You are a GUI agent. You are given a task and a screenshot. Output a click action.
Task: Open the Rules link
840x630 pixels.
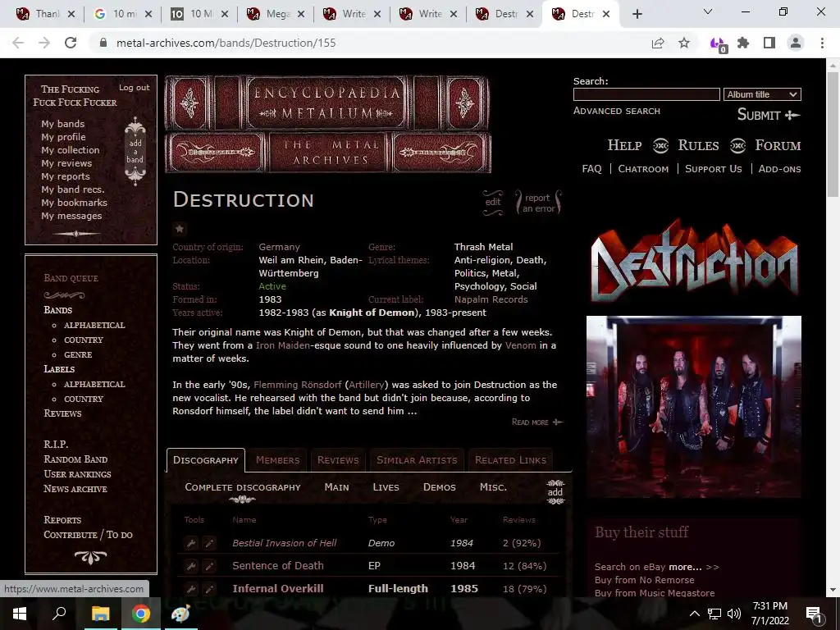pos(698,145)
